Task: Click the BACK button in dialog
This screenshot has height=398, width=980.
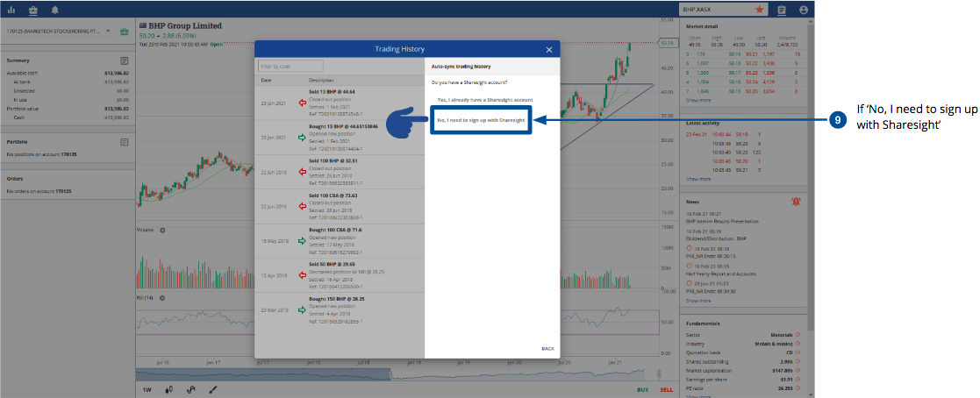Action: [x=547, y=349]
